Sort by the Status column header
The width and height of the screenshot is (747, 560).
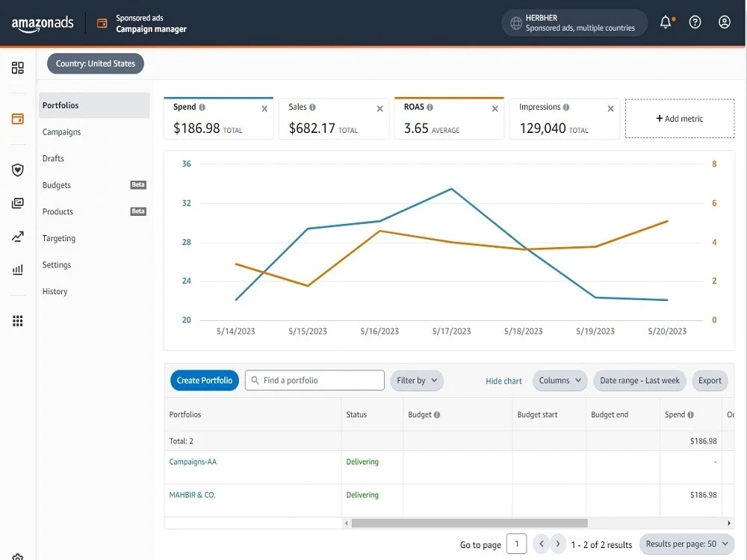[x=356, y=414]
